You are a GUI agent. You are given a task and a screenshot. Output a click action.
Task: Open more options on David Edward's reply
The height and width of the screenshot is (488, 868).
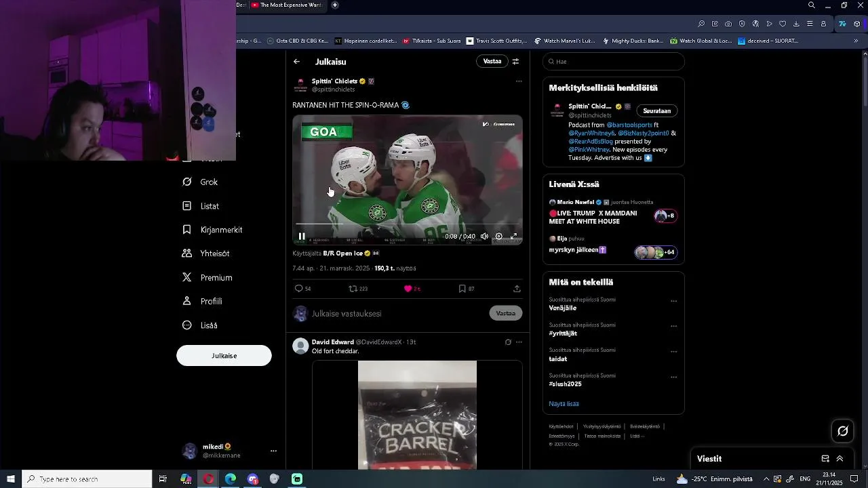coord(519,342)
